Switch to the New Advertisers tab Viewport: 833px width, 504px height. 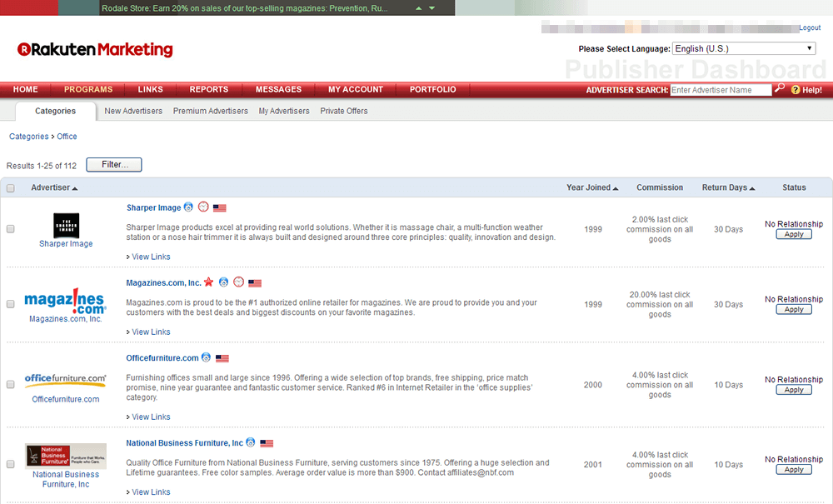click(x=133, y=111)
